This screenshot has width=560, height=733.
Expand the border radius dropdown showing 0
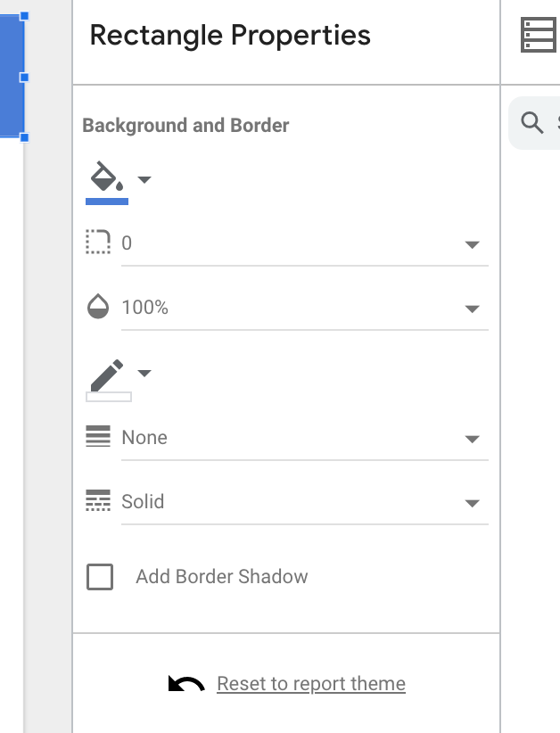click(305, 244)
